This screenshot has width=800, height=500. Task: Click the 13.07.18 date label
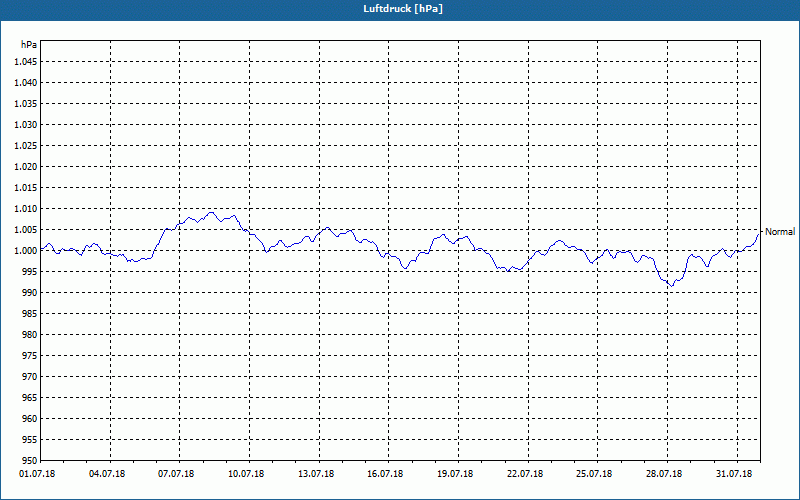tap(316, 474)
